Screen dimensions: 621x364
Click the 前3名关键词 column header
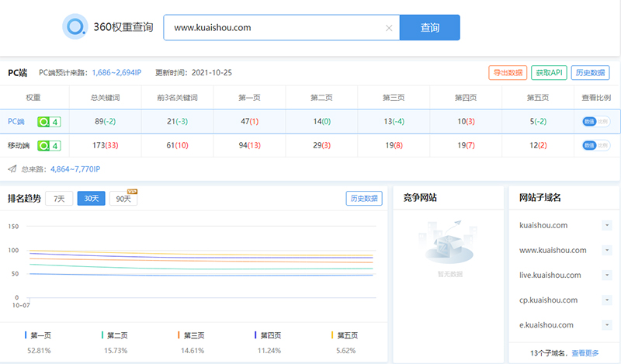pyautogui.click(x=177, y=98)
